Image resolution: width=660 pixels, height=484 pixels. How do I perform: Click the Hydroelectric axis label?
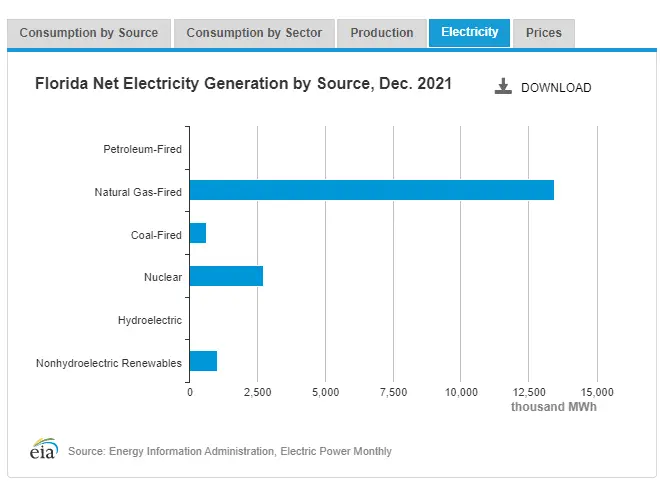point(149,320)
